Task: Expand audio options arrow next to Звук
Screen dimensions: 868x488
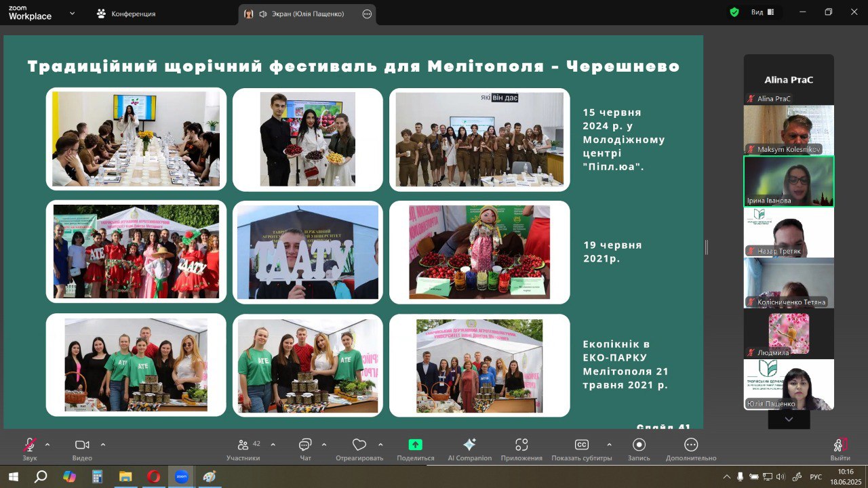Action: 47,445
